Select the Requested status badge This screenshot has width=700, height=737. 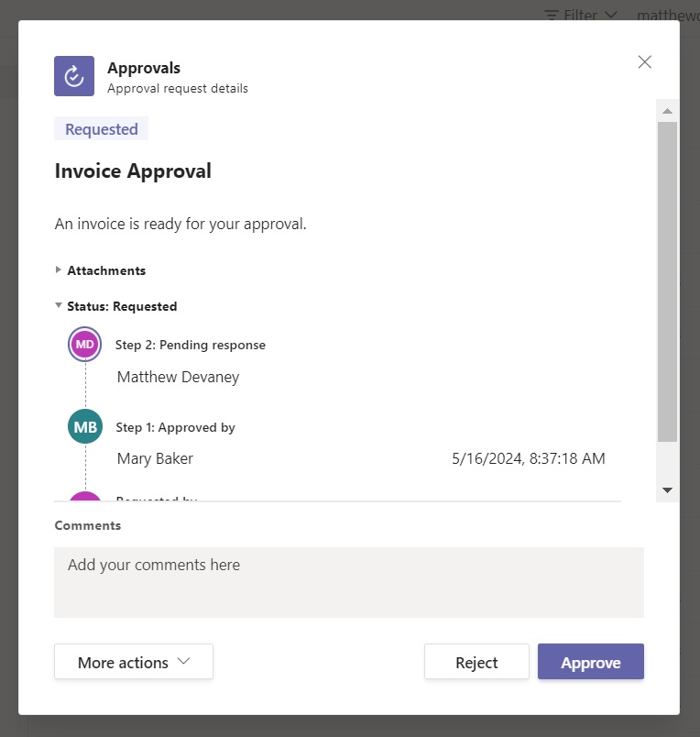tap(101, 128)
